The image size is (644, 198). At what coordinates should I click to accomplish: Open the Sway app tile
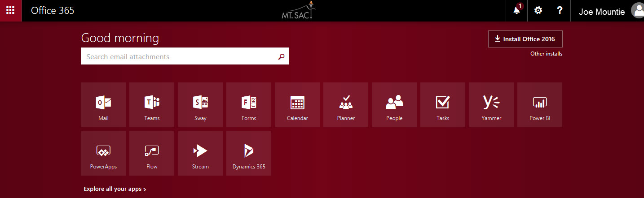point(200,105)
